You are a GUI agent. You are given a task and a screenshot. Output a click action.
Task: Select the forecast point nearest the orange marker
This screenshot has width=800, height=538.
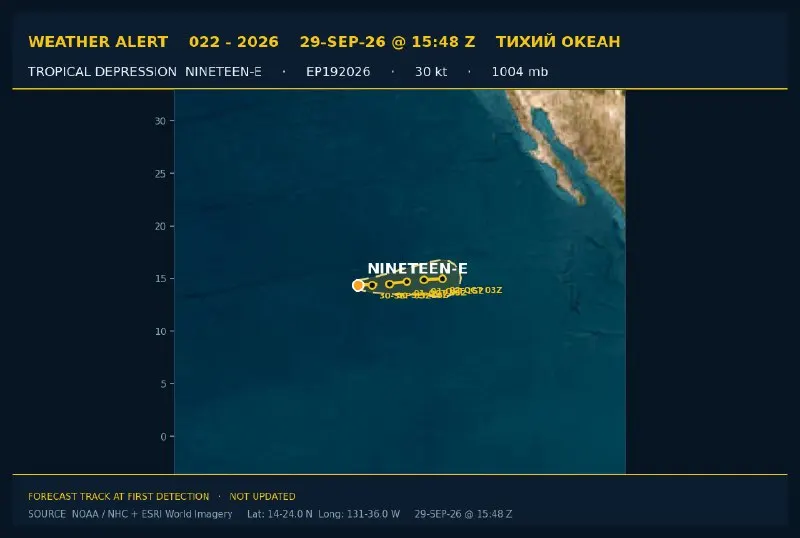coord(372,285)
